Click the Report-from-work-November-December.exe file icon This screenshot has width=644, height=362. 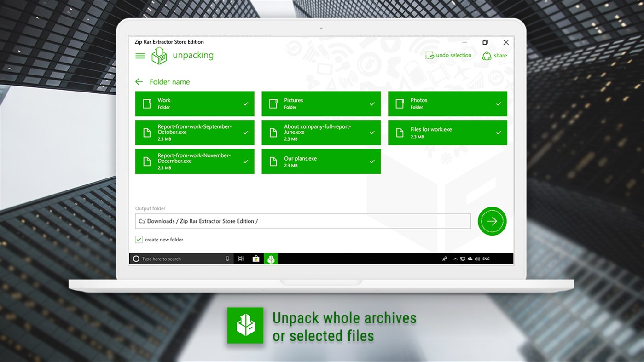(148, 161)
